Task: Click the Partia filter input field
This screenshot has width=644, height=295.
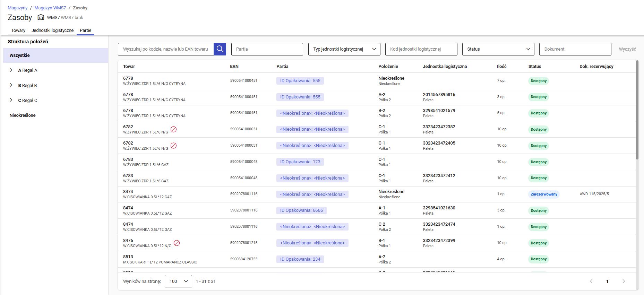Action: click(267, 49)
